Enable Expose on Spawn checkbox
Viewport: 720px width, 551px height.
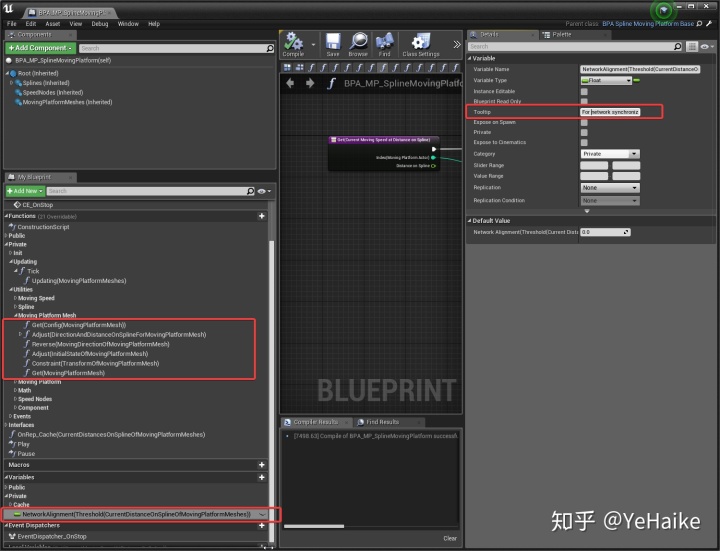[584, 123]
